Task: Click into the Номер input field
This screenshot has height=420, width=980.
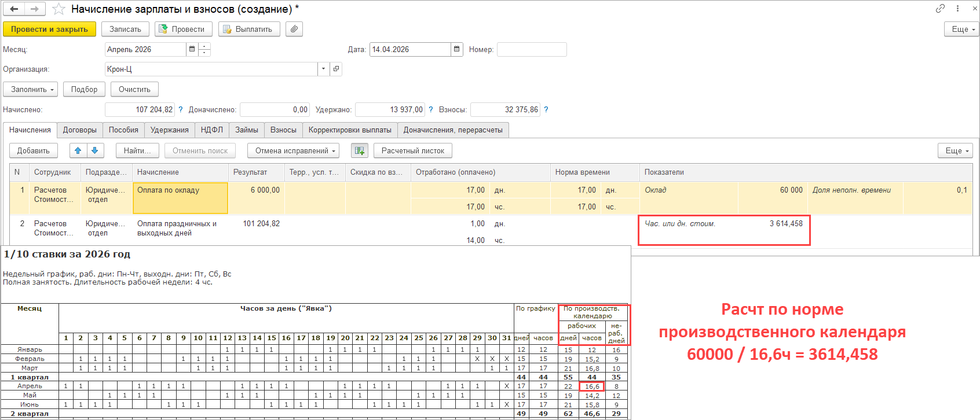Action: 531,50
